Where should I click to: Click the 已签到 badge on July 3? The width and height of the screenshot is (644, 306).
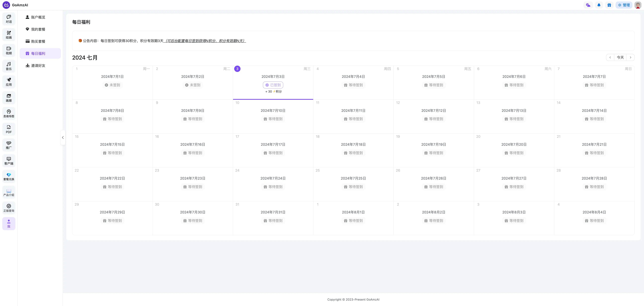[273, 85]
